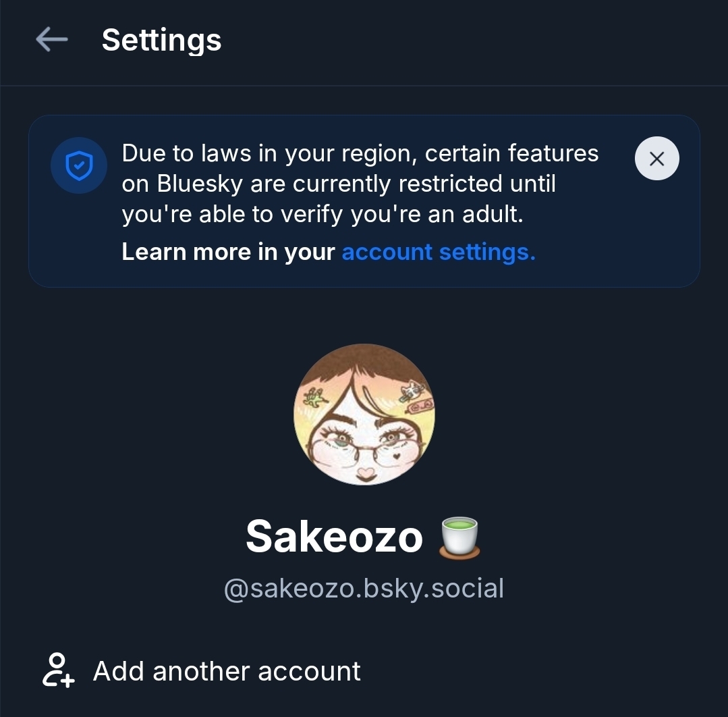The height and width of the screenshot is (717, 728).
Task: Click the add person icon
Action: point(58,670)
